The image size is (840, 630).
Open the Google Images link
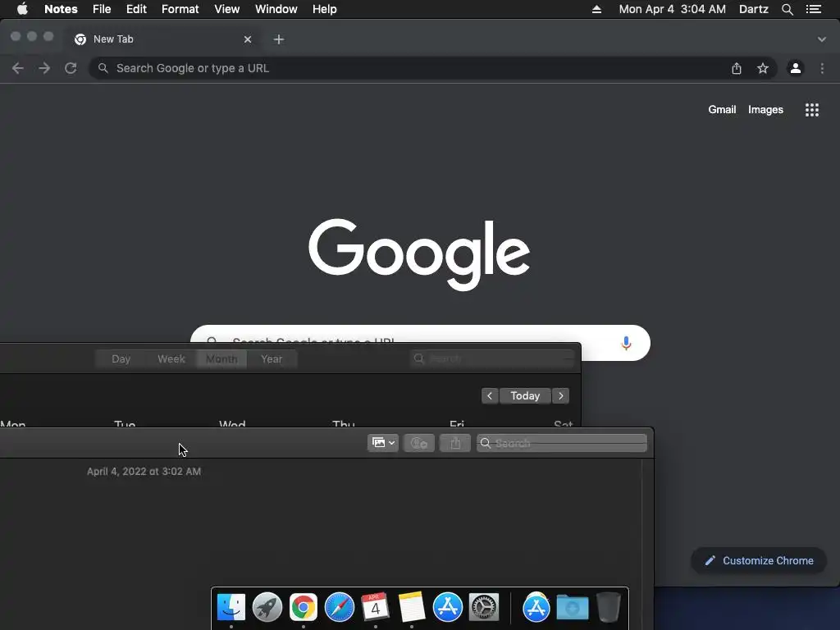765,110
